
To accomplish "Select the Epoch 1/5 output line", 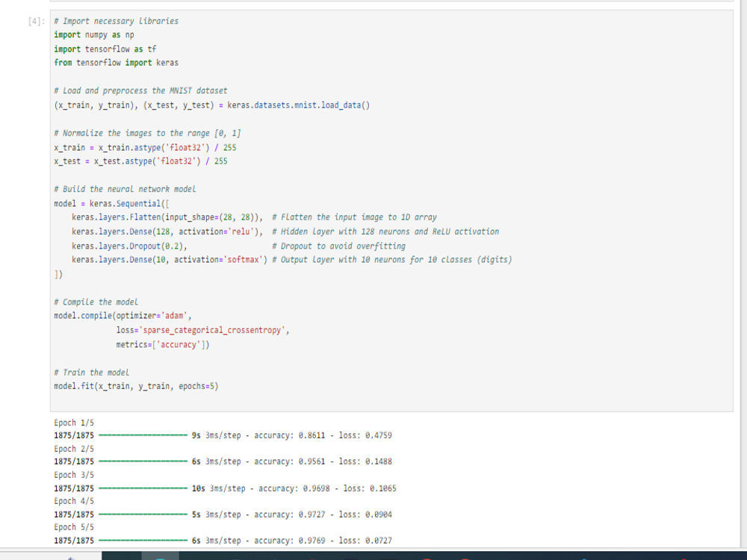I will (x=73, y=421).
